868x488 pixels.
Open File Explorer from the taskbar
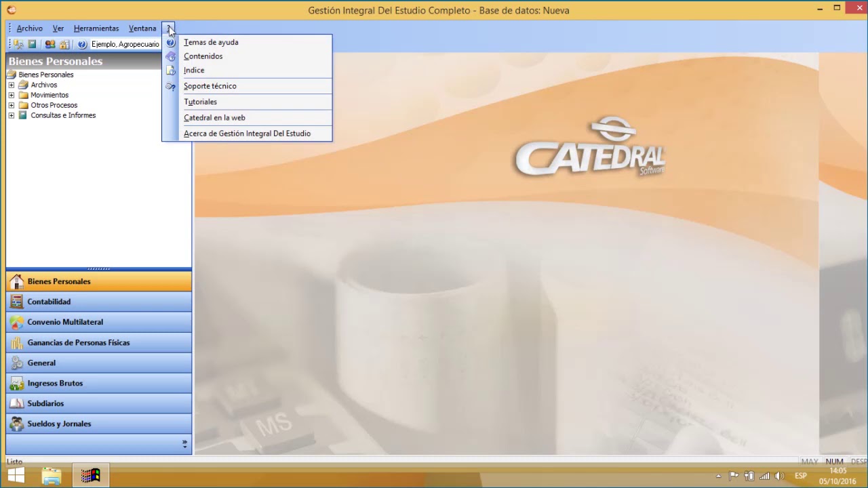52,476
